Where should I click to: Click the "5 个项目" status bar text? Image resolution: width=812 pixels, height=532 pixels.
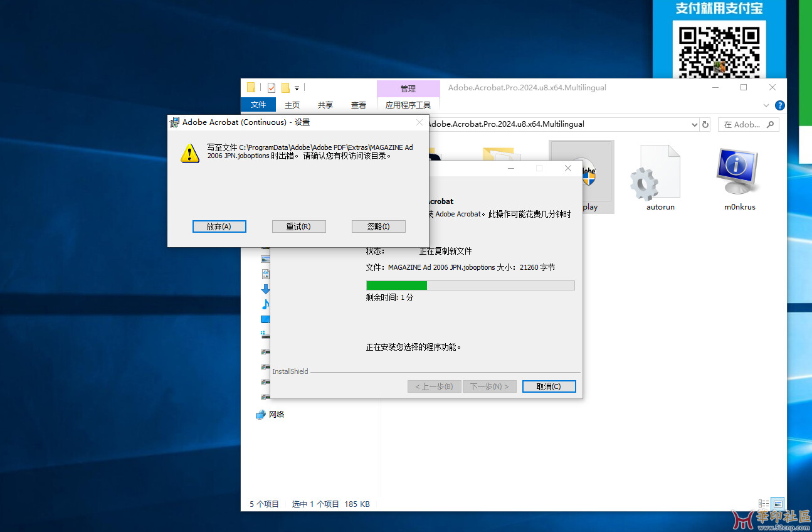coord(264,504)
